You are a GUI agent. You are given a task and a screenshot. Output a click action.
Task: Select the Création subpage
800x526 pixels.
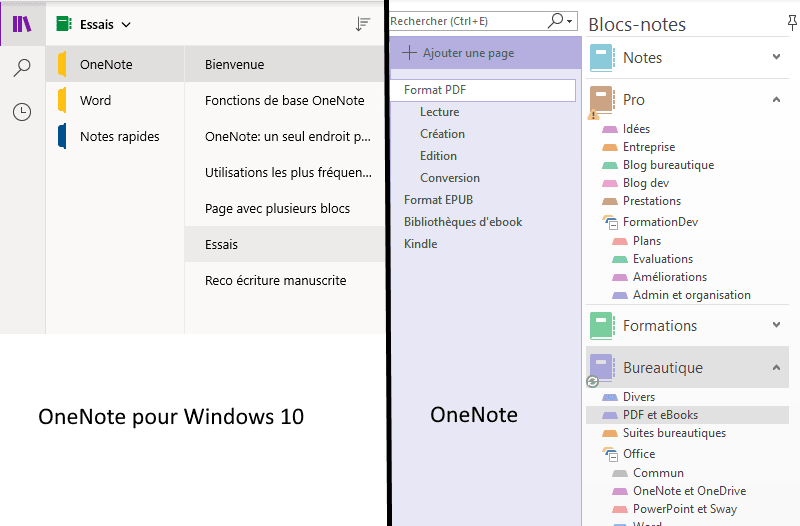click(442, 134)
